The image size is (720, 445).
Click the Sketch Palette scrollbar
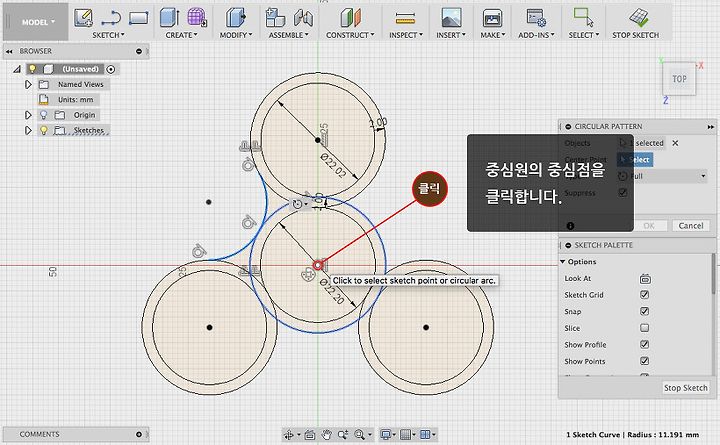713,274
